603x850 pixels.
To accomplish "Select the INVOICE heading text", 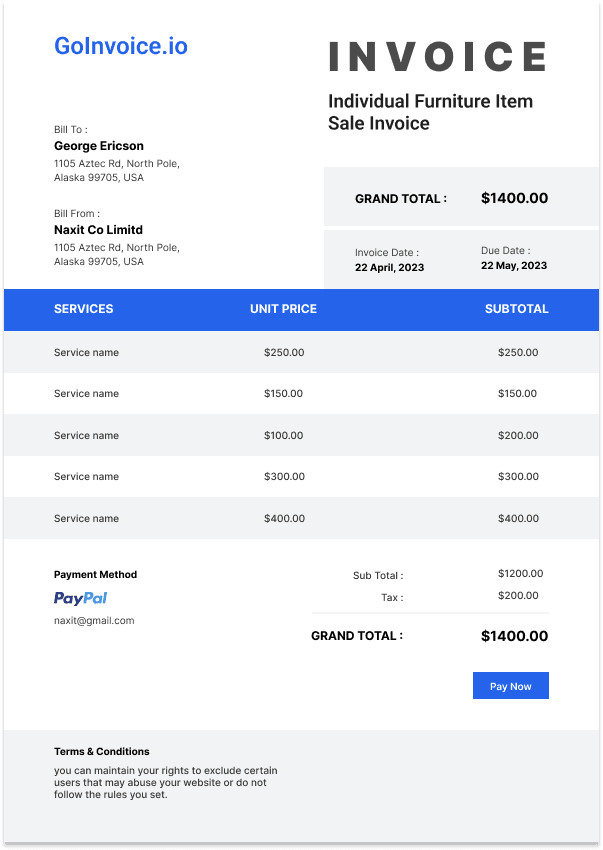I will coord(437,56).
